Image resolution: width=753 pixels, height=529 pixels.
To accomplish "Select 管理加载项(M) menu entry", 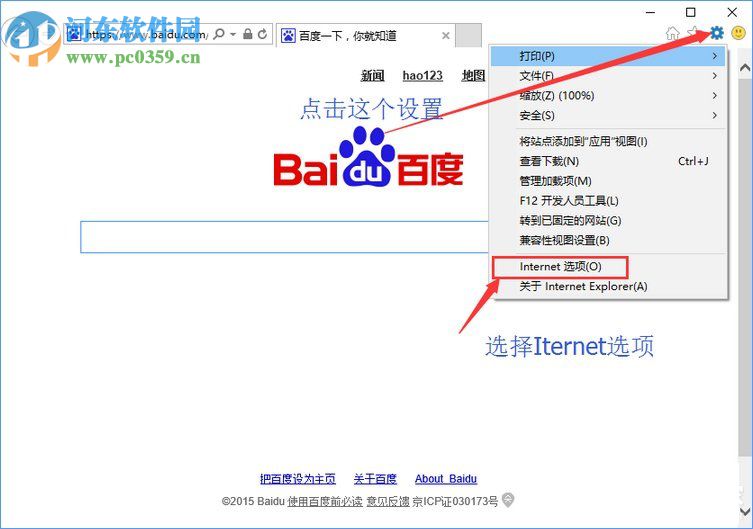I will (608, 181).
